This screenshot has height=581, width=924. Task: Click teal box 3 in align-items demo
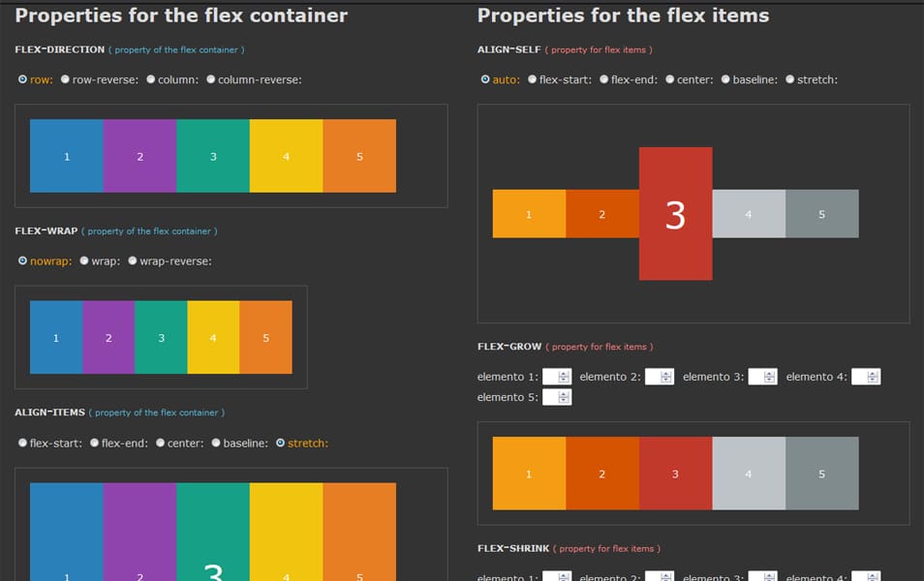click(213, 532)
